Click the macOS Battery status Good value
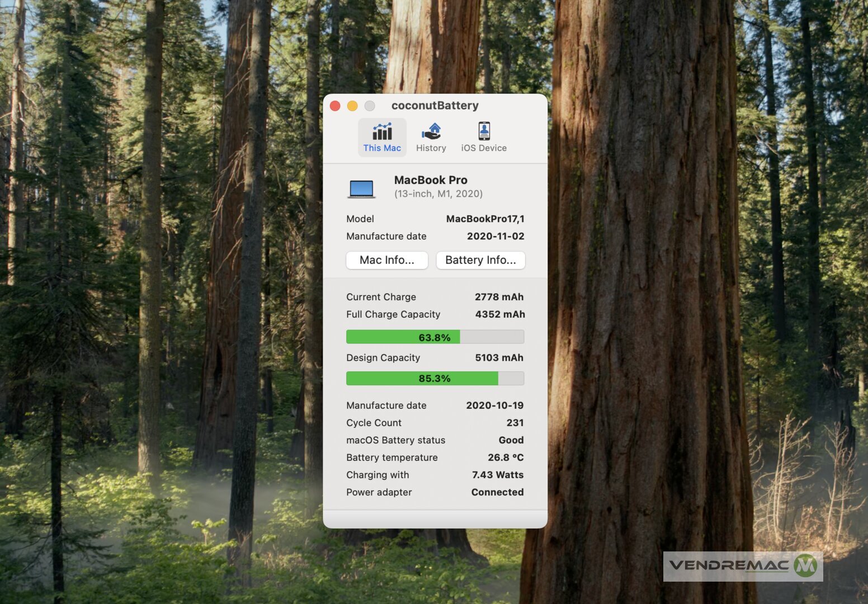The width and height of the screenshot is (868, 604). click(x=511, y=440)
